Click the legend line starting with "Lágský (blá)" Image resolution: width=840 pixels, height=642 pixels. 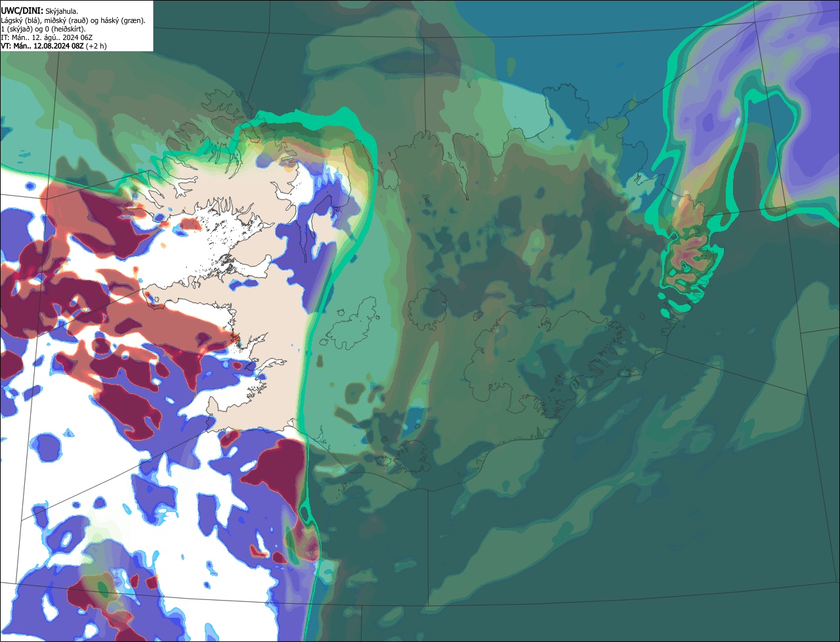[x=73, y=20]
